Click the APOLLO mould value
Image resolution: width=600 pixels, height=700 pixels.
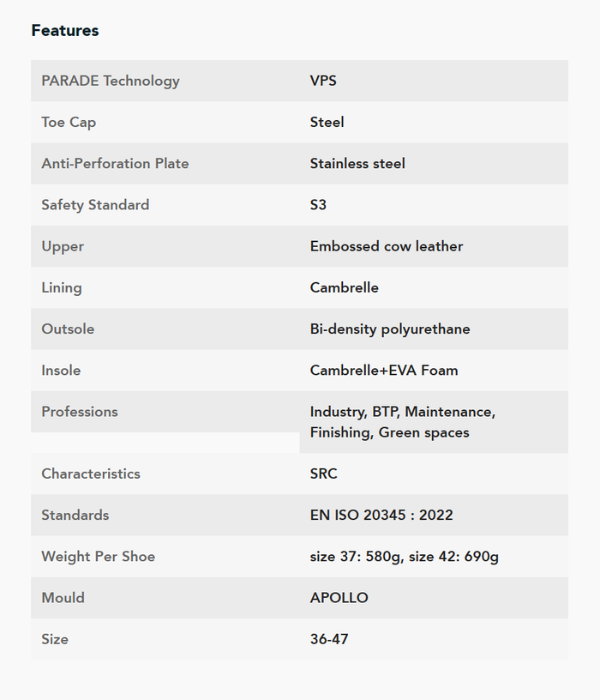coord(339,598)
